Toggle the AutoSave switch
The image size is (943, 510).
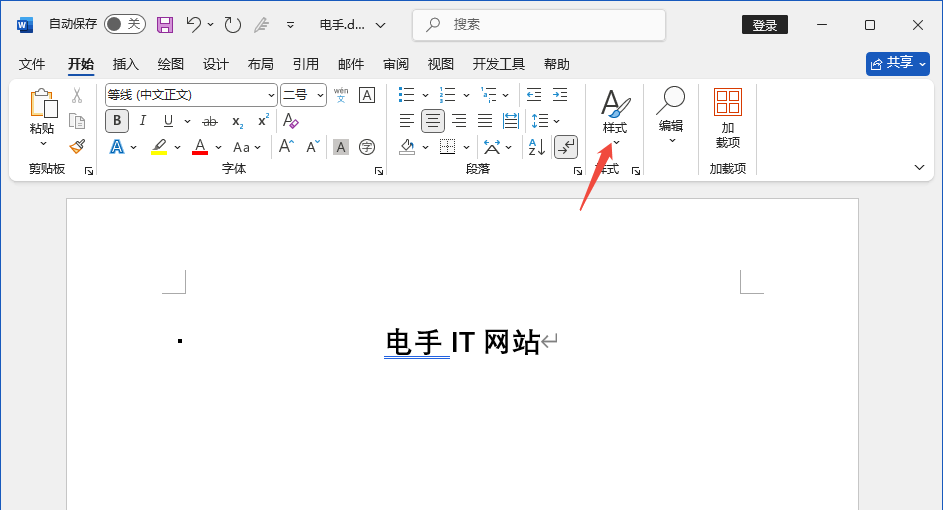coord(125,24)
